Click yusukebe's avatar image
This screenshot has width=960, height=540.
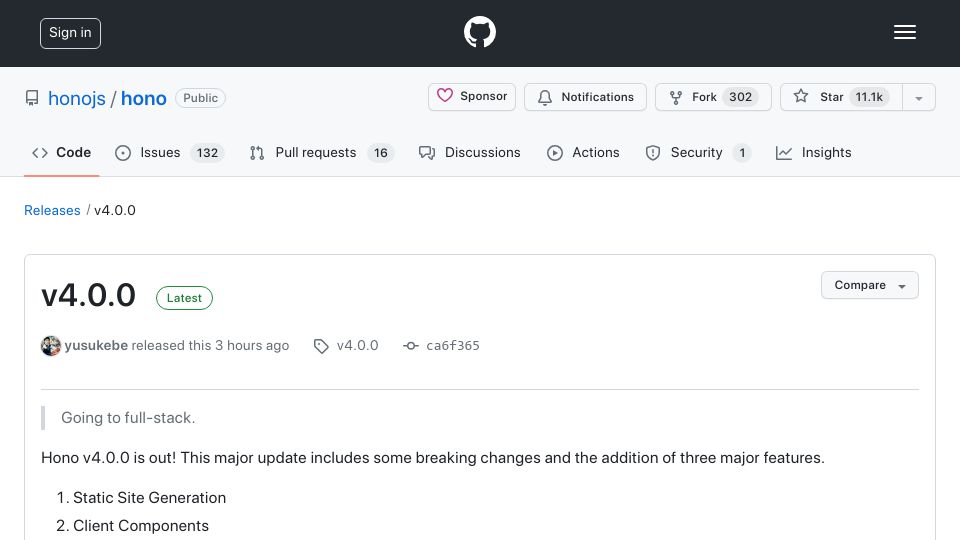point(51,346)
